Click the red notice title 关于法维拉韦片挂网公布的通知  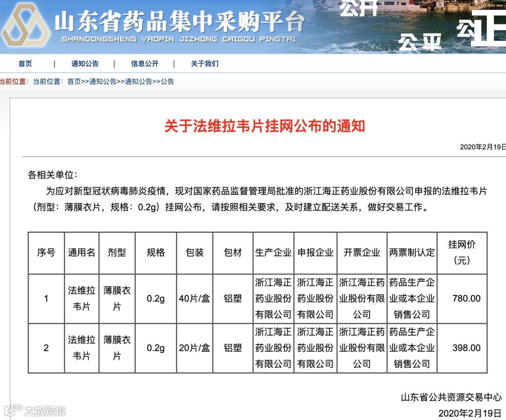tap(265, 126)
